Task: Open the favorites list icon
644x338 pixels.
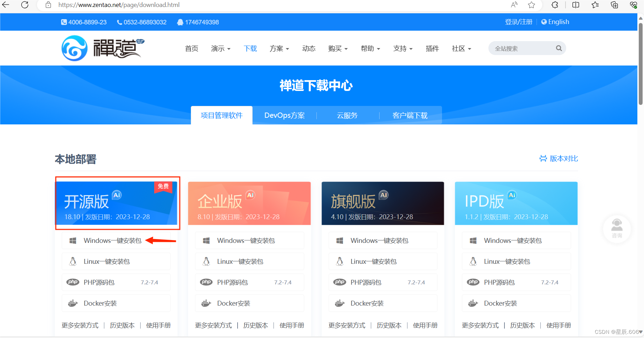Action: (x=595, y=5)
